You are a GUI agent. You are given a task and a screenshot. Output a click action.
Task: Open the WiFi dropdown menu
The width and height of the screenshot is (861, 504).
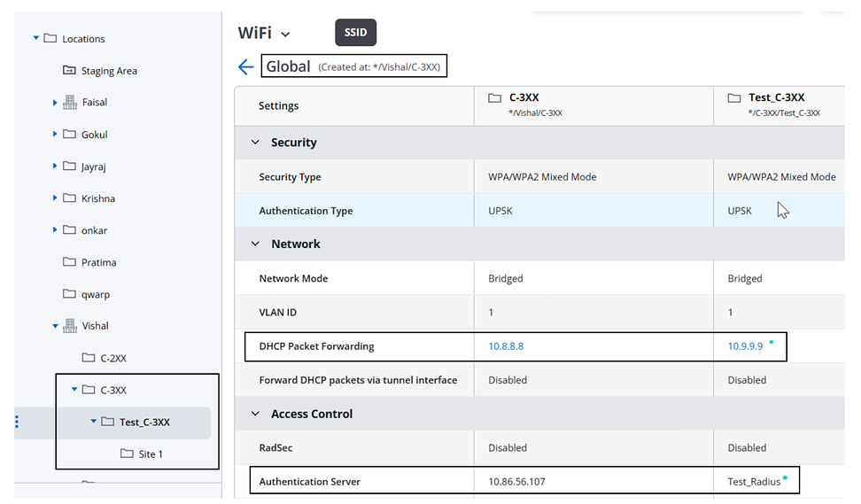pyautogui.click(x=285, y=35)
